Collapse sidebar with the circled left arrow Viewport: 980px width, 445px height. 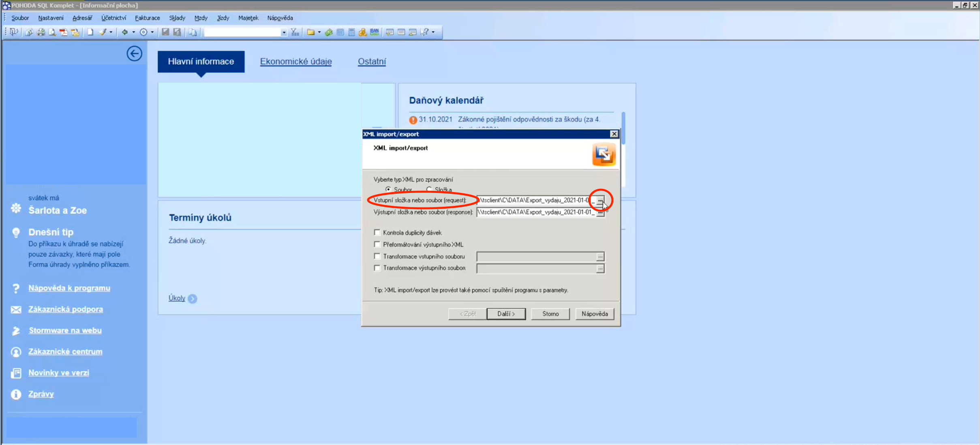[134, 53]
